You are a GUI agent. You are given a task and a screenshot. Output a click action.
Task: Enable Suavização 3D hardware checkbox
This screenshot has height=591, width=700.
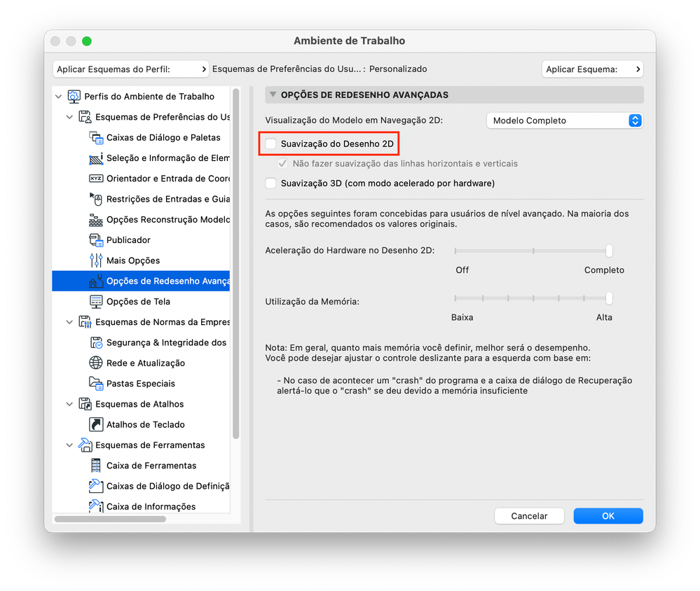[x=270, y=183]
